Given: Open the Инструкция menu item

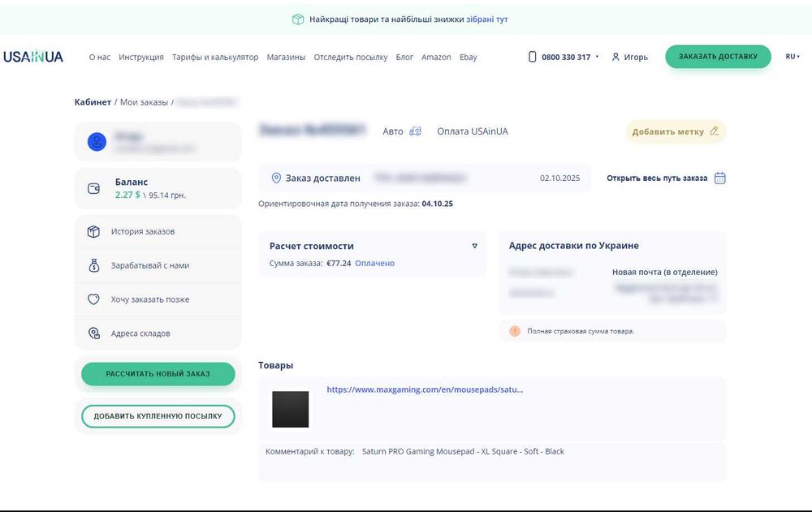Looking at the screenshot, I should (140, 57).
